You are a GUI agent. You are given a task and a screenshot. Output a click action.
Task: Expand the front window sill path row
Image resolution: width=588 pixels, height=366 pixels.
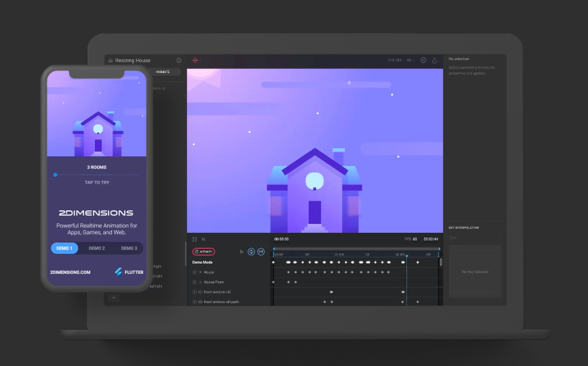195,302
